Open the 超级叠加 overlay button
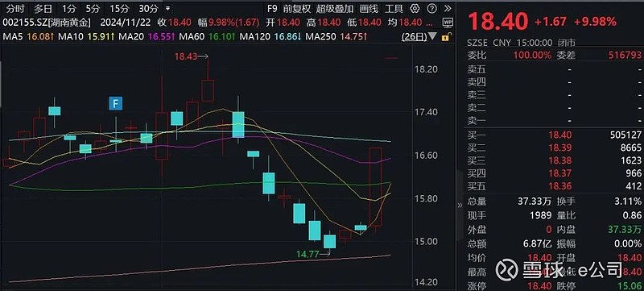This screenshot has width=644, height=291. click(335, 8)
